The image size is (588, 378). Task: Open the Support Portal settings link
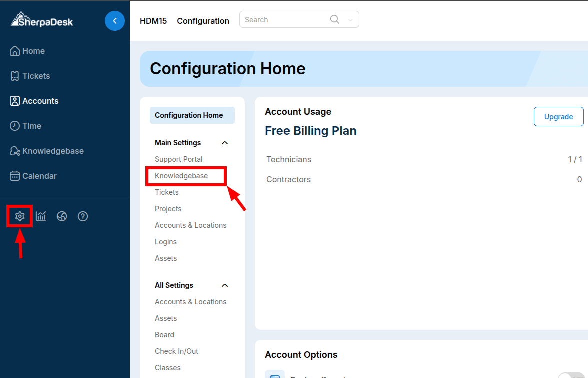point(178,159)
